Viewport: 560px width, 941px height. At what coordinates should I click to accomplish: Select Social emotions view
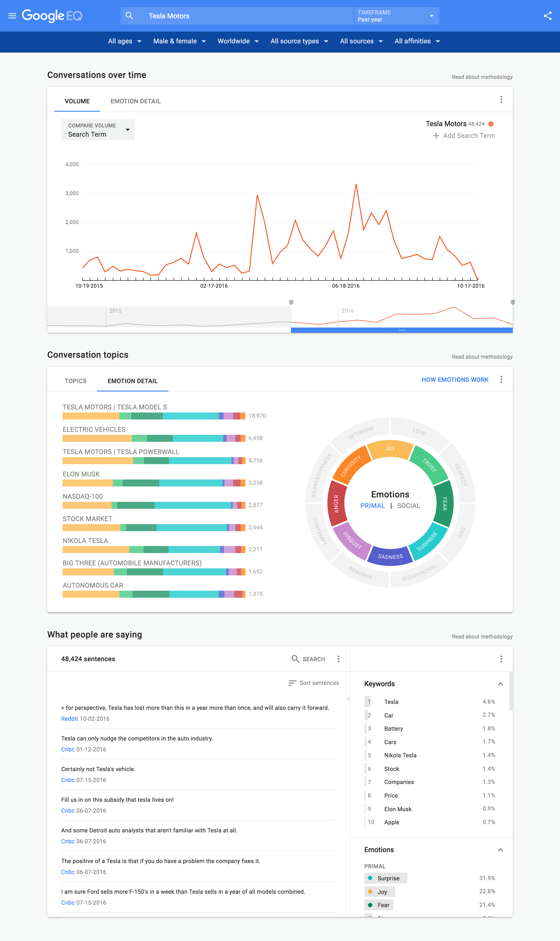408,506
